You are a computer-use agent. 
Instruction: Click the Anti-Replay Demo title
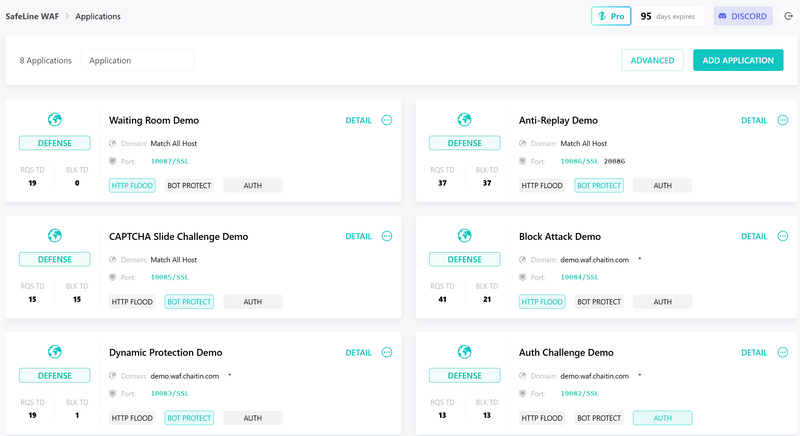558,120
